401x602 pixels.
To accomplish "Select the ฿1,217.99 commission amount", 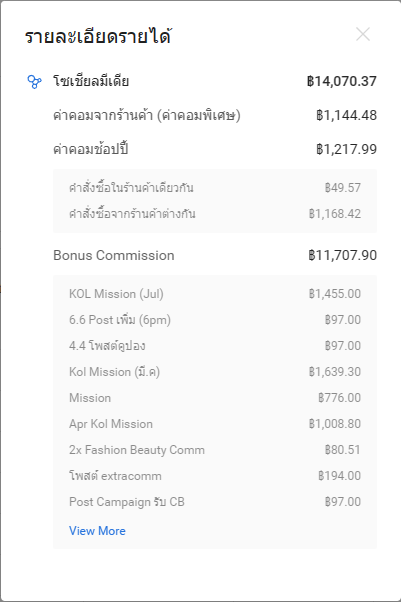I will tap(346, 149).
